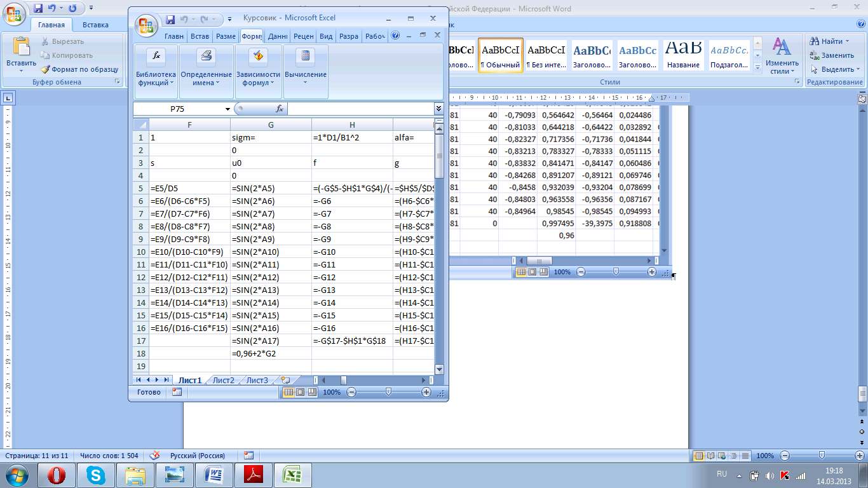Open Excel Главная ribbon tab

click(173, 36)
